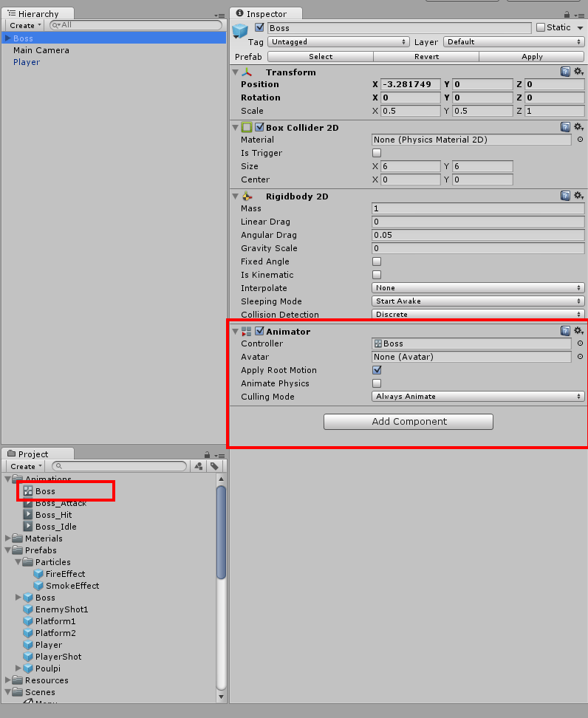Collapse the Rigidbody 2D component
Viewport: 588px width, 718px height.
tap(236, 196)
